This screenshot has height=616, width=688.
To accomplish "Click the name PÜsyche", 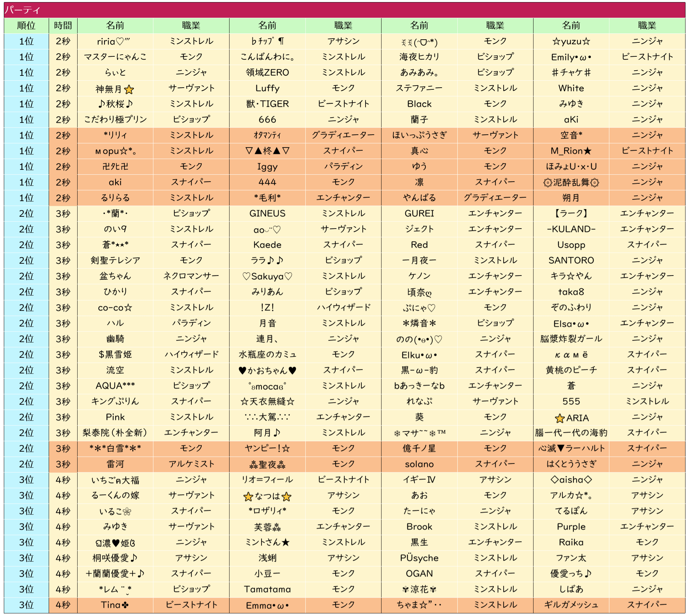I will click(419, 558).
